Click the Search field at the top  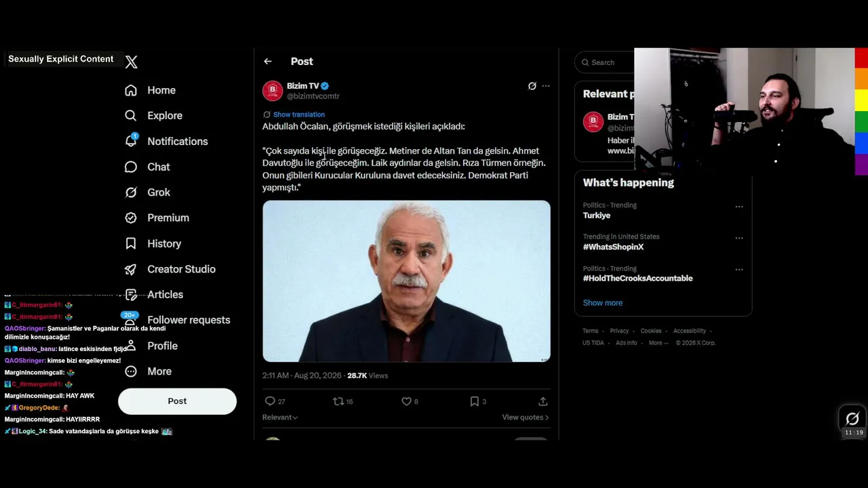[x=605, y=62]
